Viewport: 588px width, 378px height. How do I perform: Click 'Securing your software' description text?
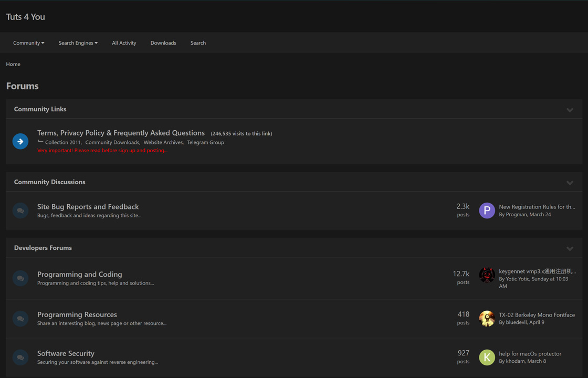pyautogui.click(x=98, y=362)
